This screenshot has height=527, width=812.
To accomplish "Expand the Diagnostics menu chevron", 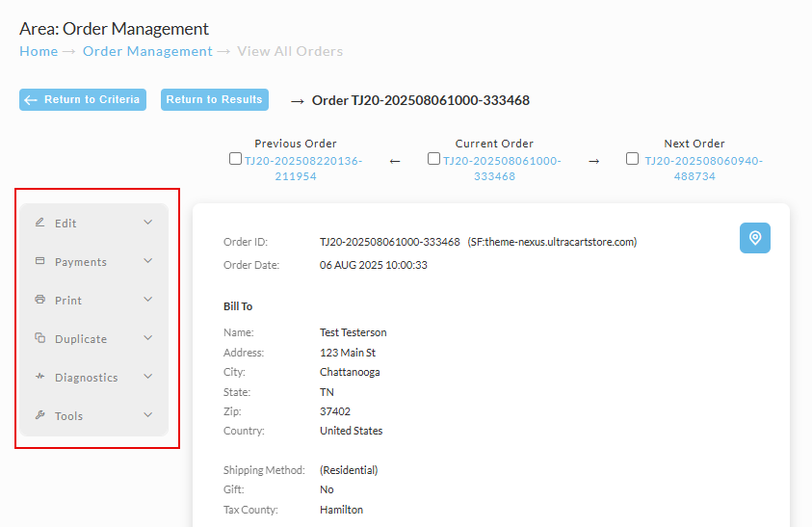I will pos(148,376).
